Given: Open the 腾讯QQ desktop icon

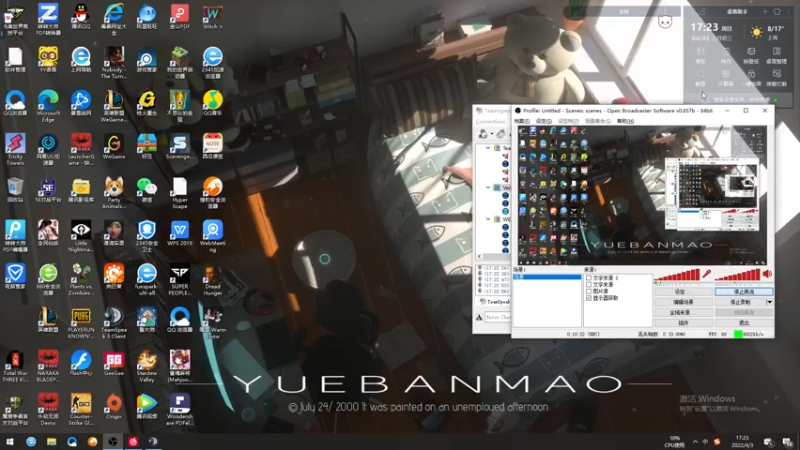Looking at the screenshot, I should pyautogui.click(x=81, y=18).
